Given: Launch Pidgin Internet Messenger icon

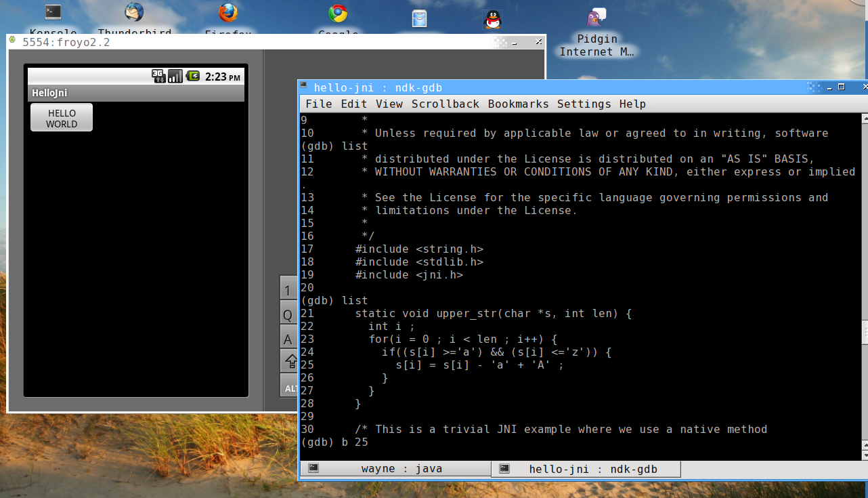Looking at the screenshot, I should 596,18.
